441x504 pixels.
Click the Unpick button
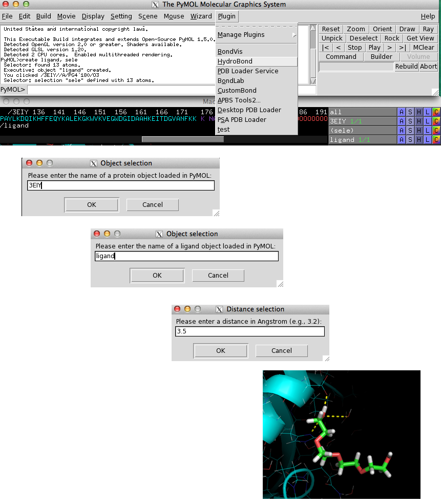click(332, 38)
